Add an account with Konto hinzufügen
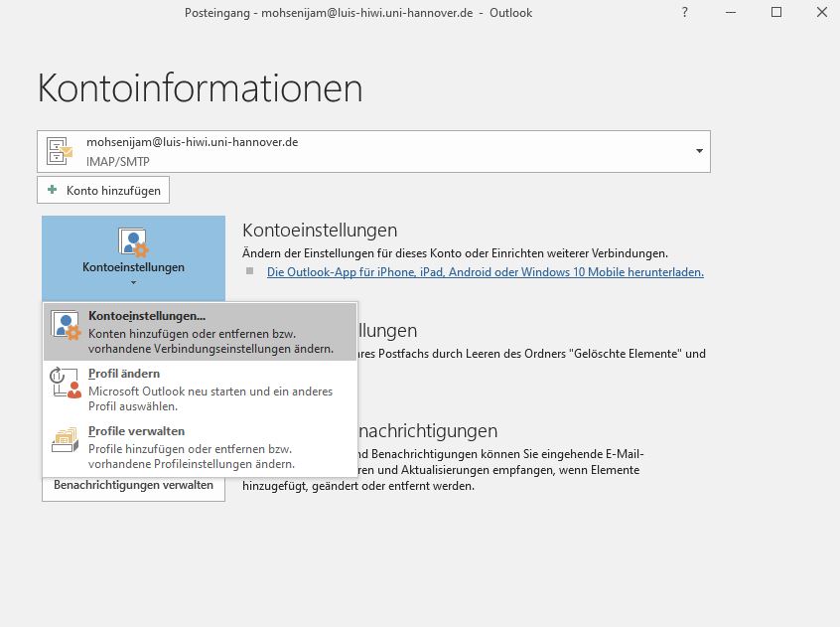840x627 pixels. 103,190
